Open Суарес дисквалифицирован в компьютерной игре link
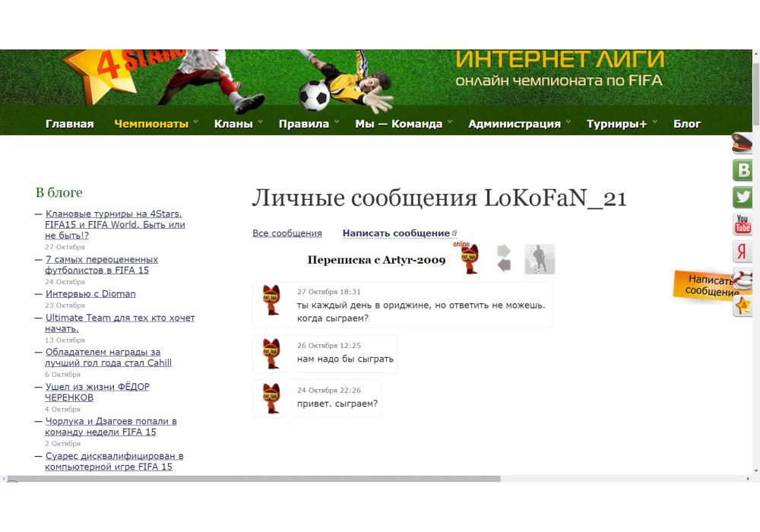Viewport: 760px width, 532px height. pos(114,461)
